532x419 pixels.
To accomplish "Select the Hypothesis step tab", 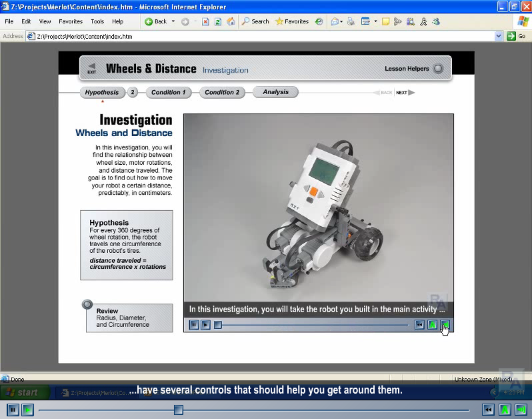I will (102, 92).
